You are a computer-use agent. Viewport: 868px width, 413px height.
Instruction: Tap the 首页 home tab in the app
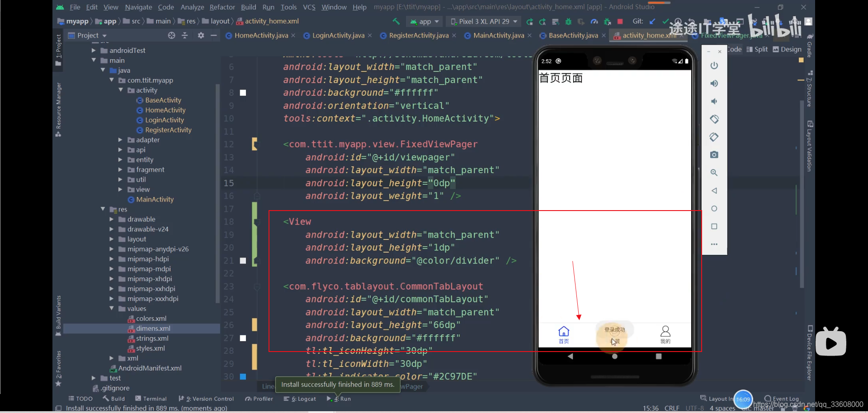pyautogui.click(x=564, y=335)
